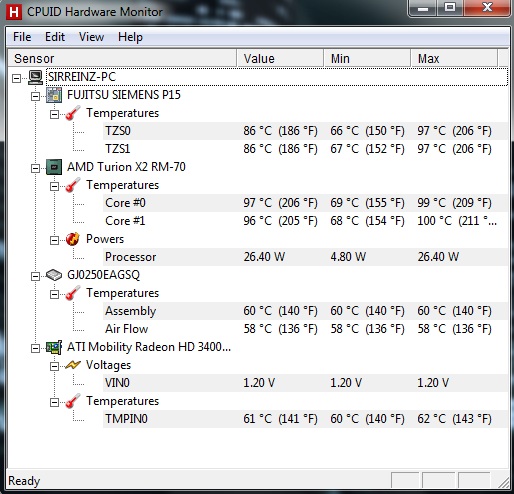Click the Value column header
This screenshot has height=494, width=514.
tap(280, 58)
